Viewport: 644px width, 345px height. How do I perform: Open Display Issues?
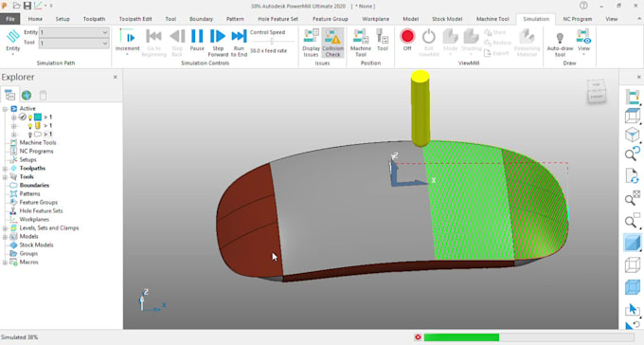(x=311, y=43)
